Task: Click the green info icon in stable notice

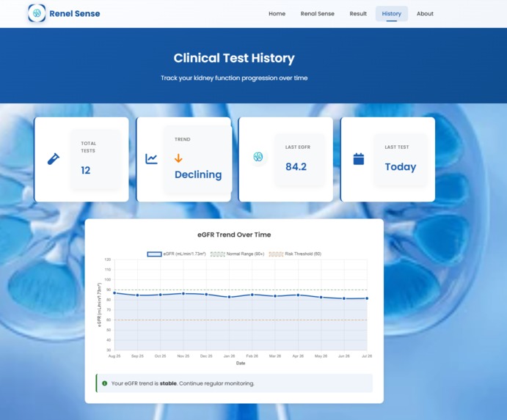Action: click(104, 383)
